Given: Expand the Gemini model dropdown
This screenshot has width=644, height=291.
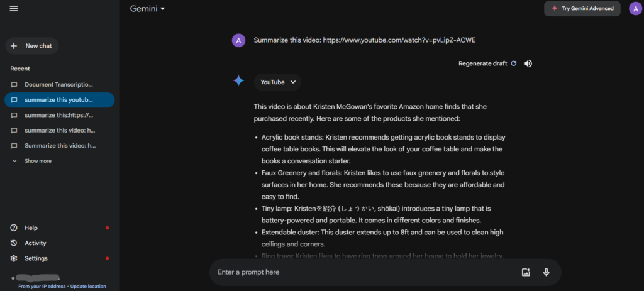Looking at the screenshot, I should coord(147,9).
